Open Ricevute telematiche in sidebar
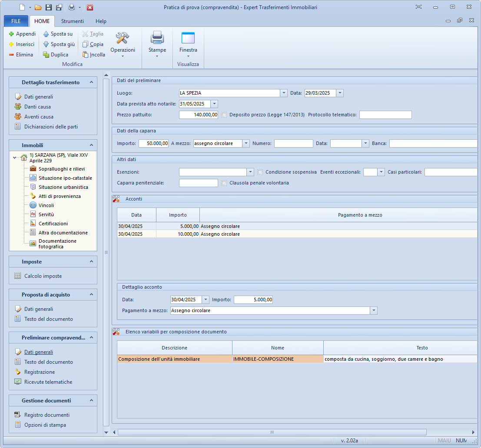 tap(48, 382)
